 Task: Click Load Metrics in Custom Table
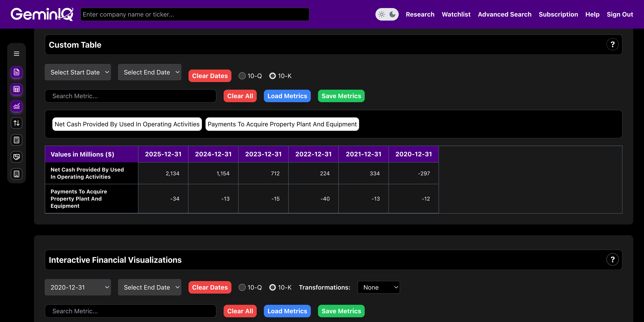tap(287, 96)
